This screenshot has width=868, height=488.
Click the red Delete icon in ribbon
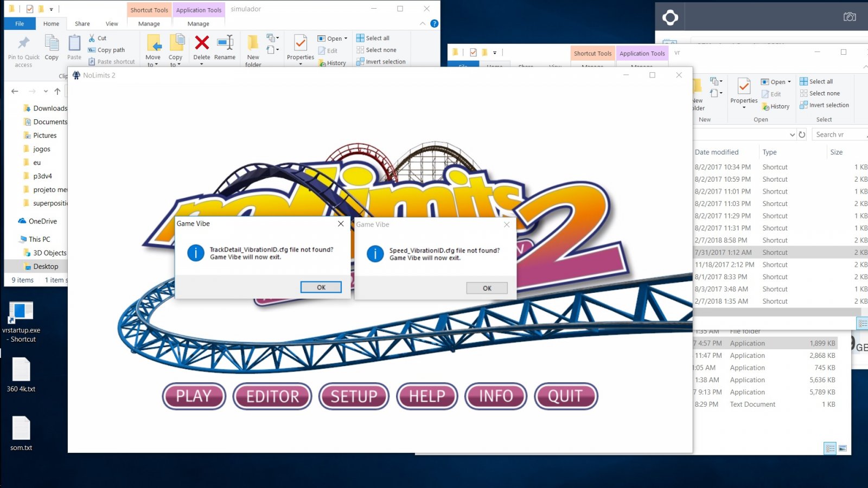pos(202,43)
